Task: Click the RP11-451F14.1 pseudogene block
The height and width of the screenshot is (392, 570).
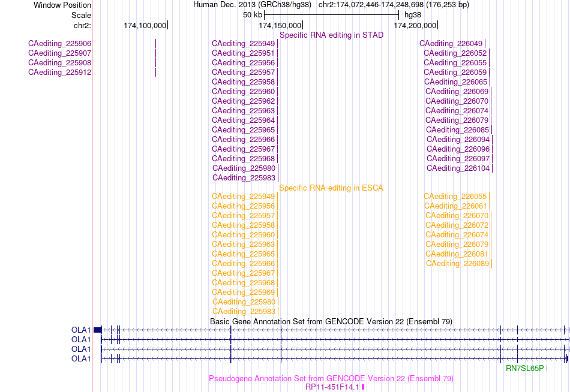Action: (x=363, y=387)
